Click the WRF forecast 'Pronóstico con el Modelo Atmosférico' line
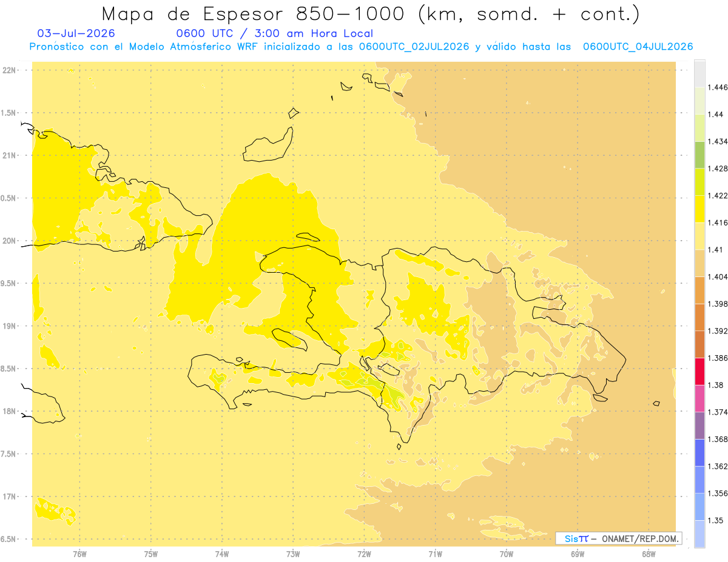The width and height of the screenshot is (728, 562). [361, 47]
